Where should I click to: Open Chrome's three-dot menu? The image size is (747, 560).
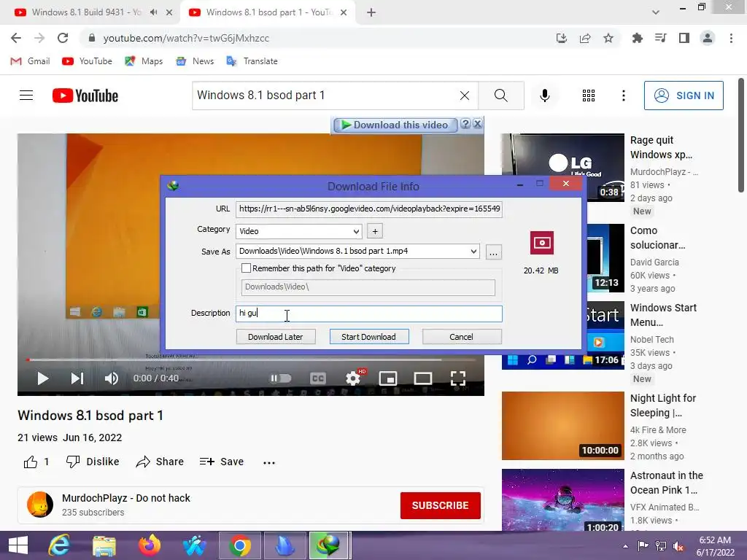(731, 38)
